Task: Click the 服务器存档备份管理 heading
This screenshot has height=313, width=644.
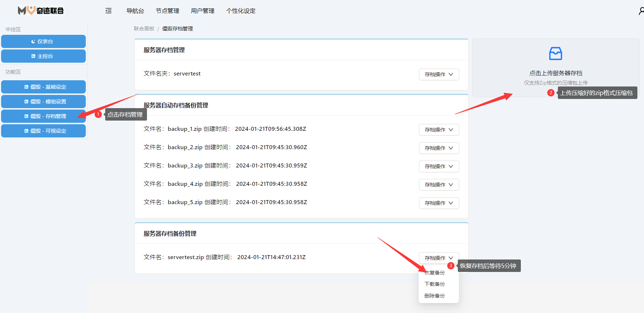Action: [170, 234]
